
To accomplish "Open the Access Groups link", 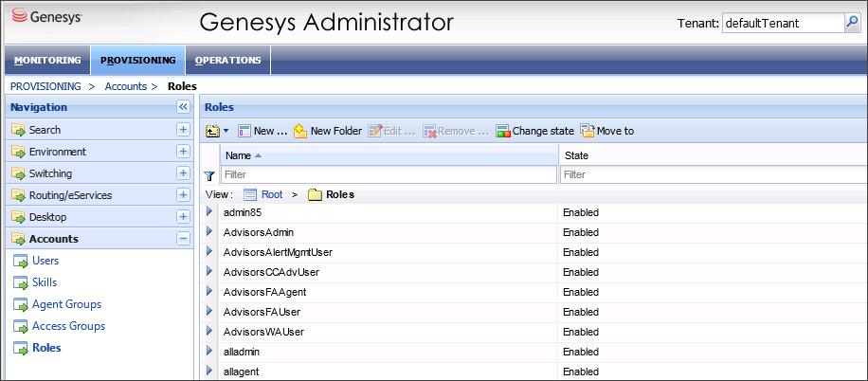I will [x=68, y=326].
